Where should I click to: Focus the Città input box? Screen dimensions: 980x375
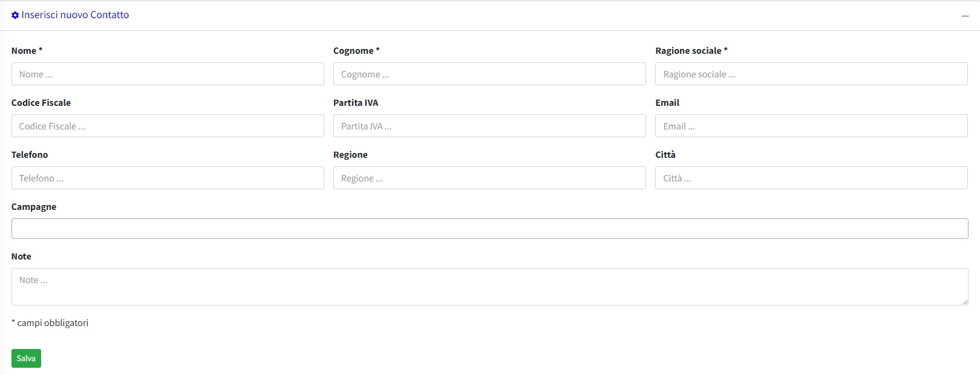[x=811, y=178]
